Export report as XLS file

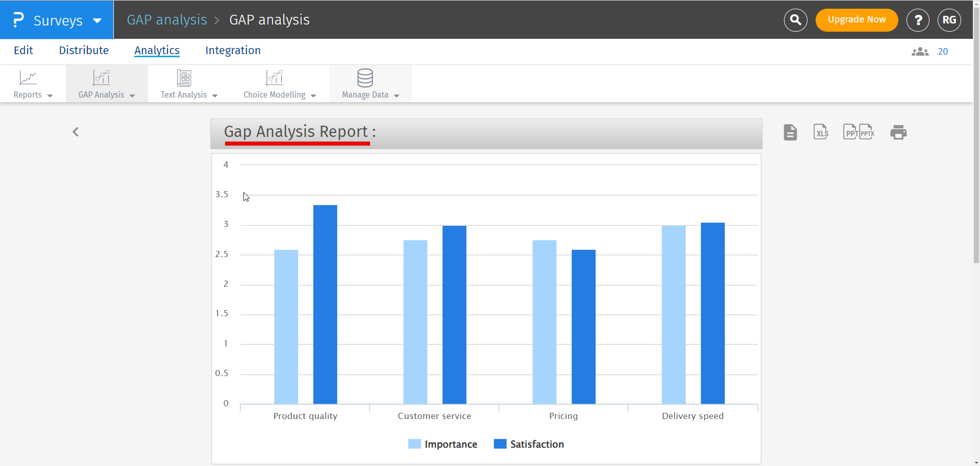pos(821,132)
